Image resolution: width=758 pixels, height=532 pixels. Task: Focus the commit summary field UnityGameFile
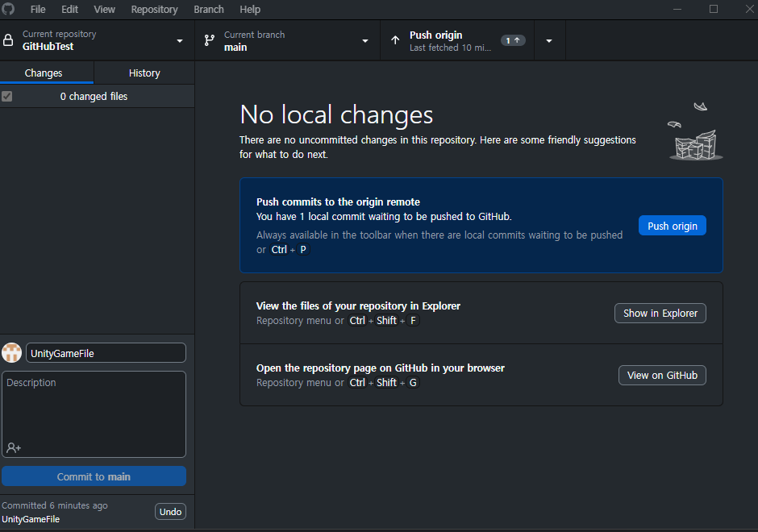pyautogui.click(x=106, y=353)
